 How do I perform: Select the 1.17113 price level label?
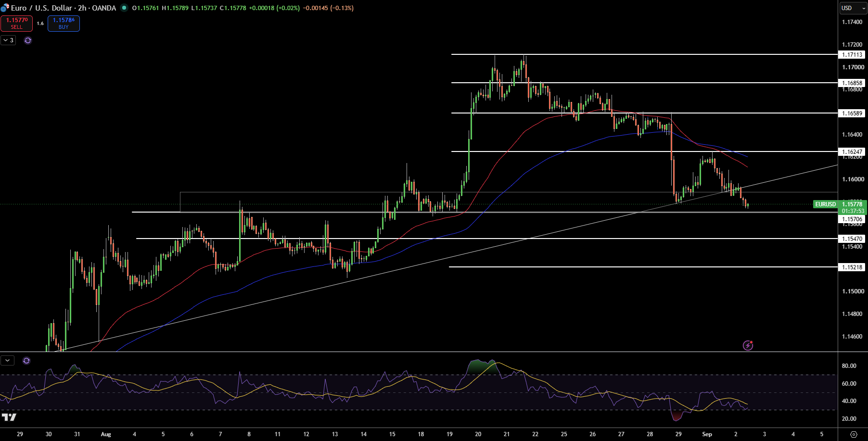pyautogui.click(x=852, y=55)
